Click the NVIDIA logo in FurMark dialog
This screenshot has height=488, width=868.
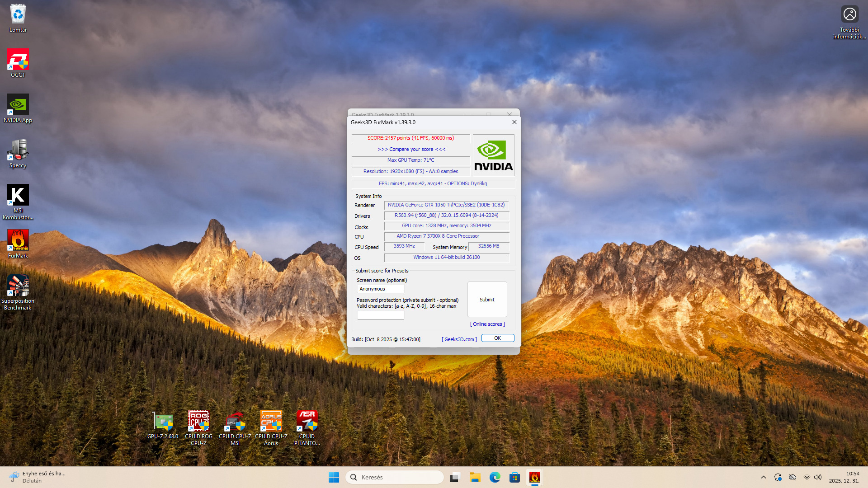tap(493, 155)
